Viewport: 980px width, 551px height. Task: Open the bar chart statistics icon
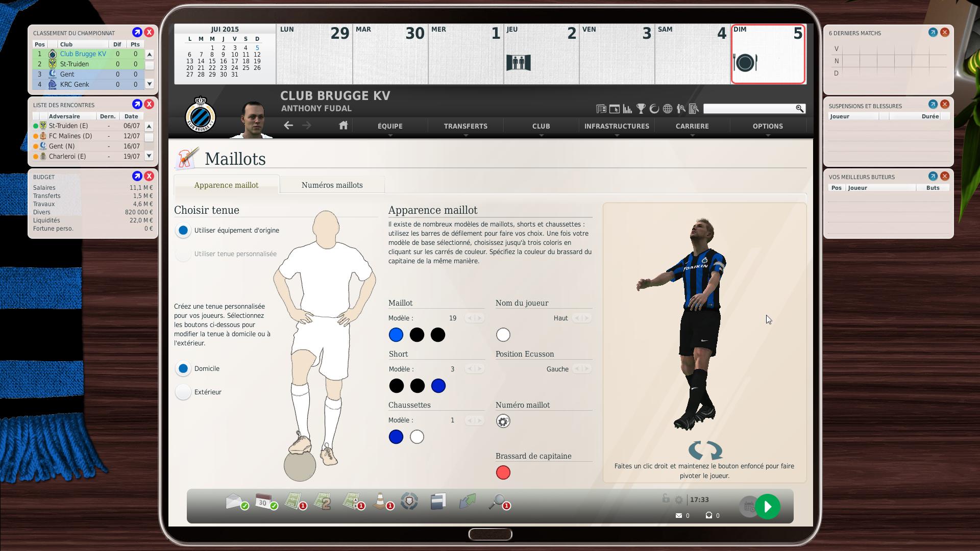(x=628, y=109)
